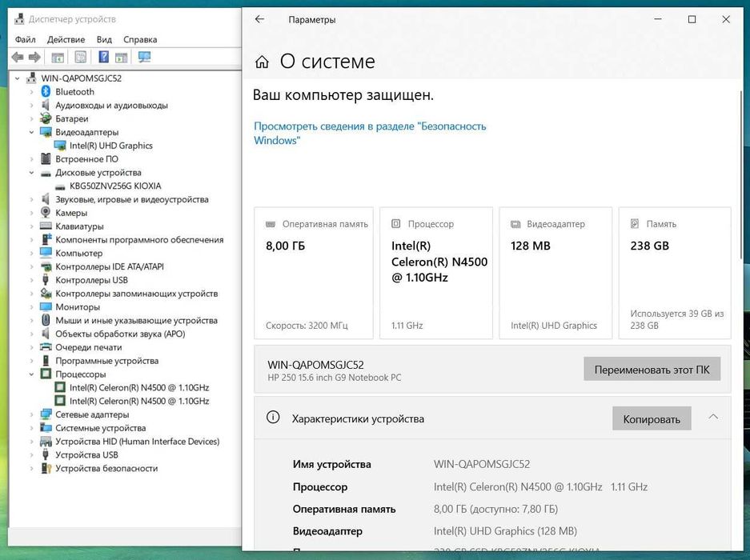
Task: Click the Контроллеры USB plug icon
Action: tap(46, 280)
